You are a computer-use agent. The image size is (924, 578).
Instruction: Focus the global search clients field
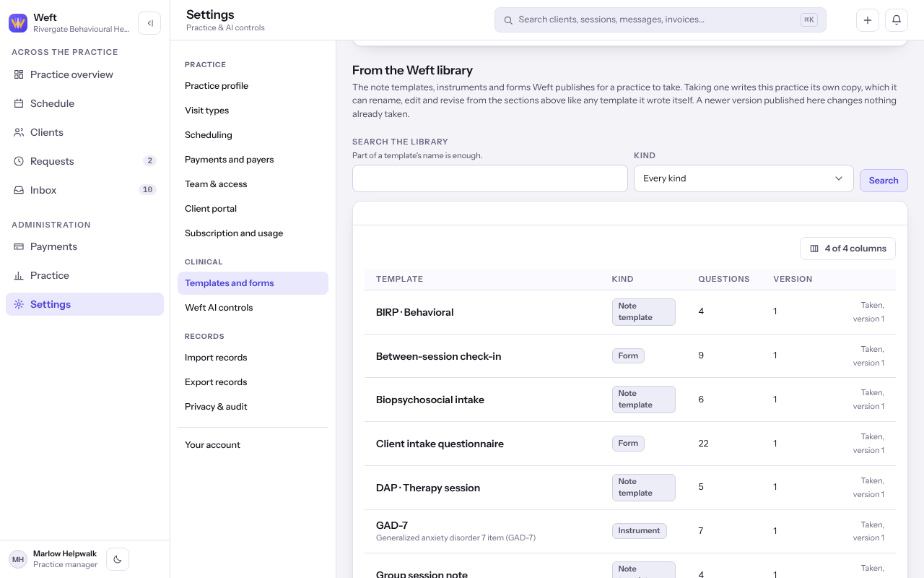[661, 20]
